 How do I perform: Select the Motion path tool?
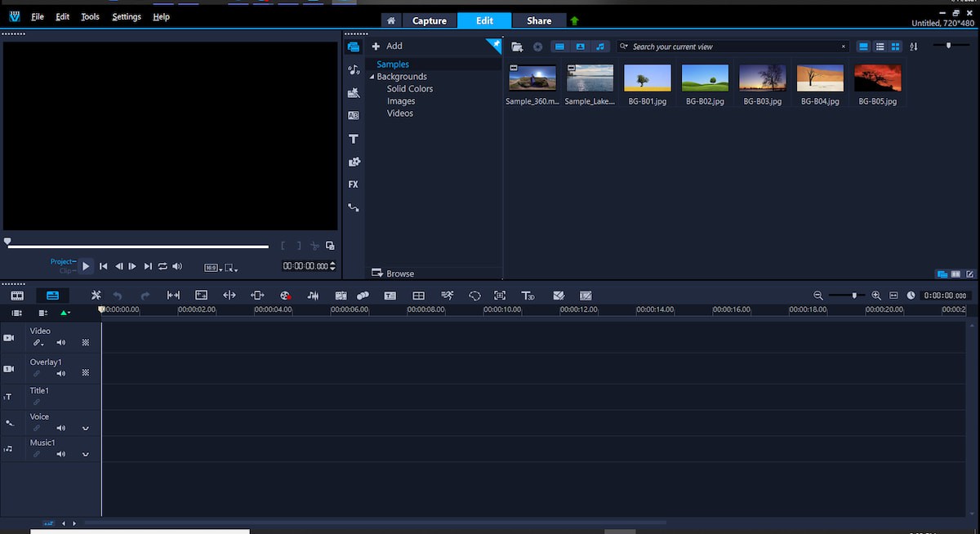(x=353, y=207)
